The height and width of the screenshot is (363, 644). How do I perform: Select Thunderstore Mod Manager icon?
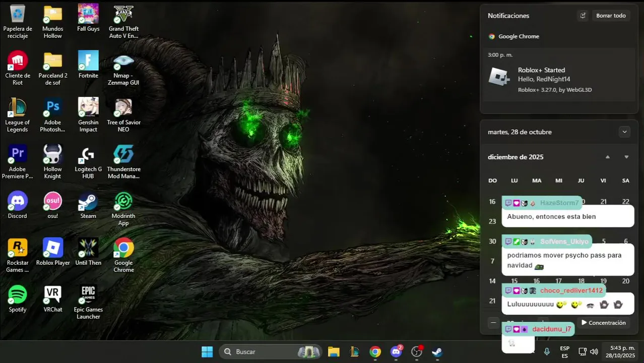[x=123, y=162]
